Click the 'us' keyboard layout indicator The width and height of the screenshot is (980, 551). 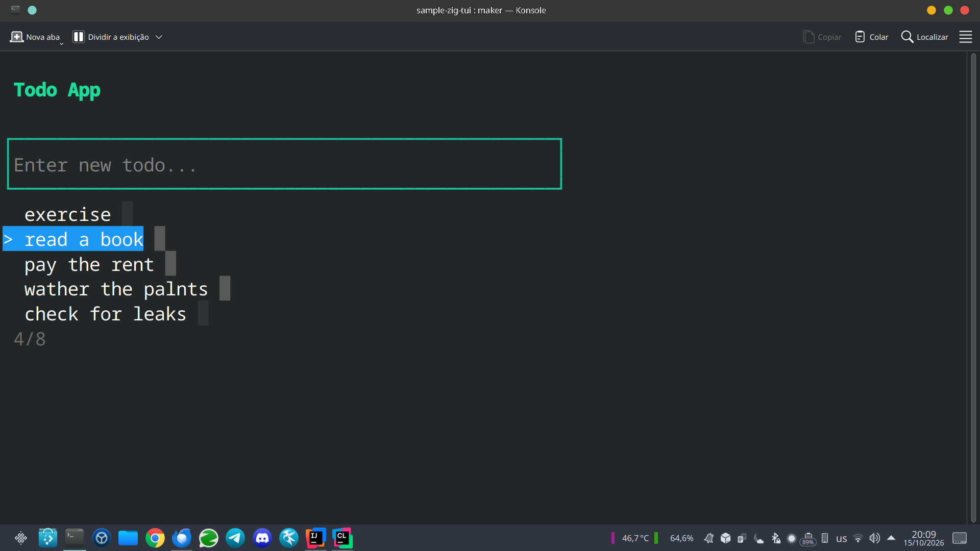coord(842,538)
